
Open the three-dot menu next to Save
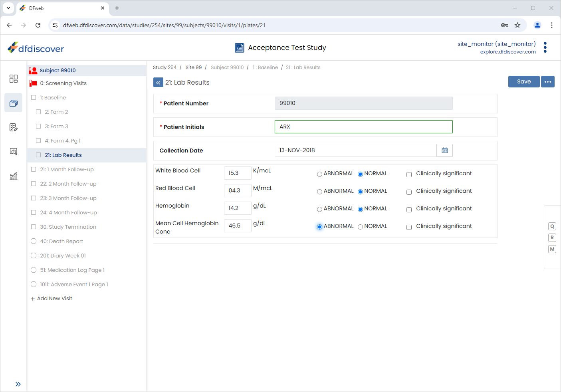tap(548, 82)
